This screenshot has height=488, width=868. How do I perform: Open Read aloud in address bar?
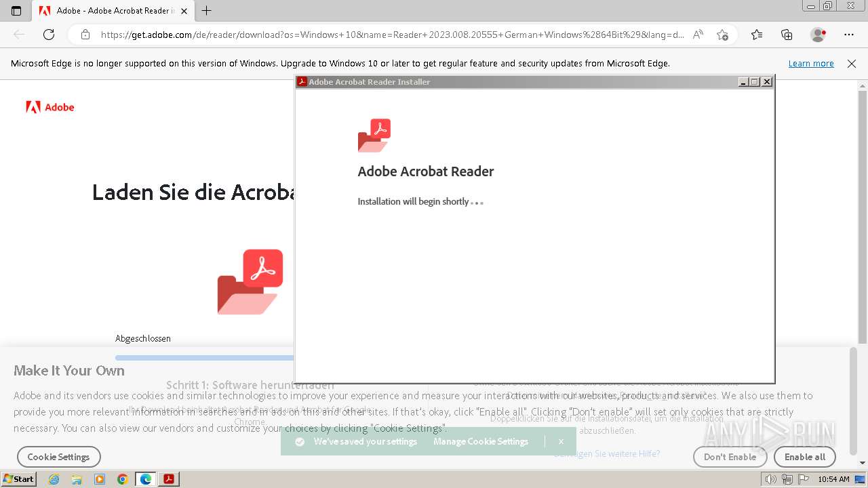(698, 35)
